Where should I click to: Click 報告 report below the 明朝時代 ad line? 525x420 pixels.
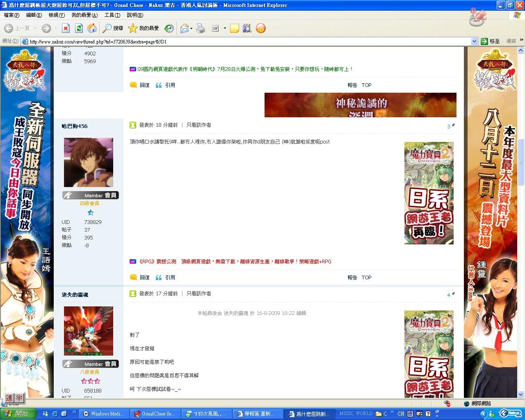[352, 85]
